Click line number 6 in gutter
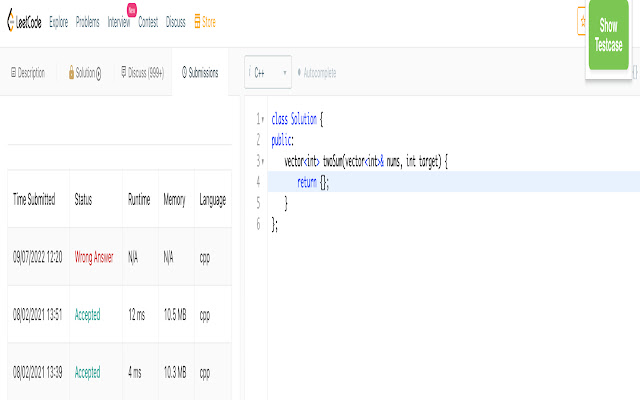 pos(258,224)
